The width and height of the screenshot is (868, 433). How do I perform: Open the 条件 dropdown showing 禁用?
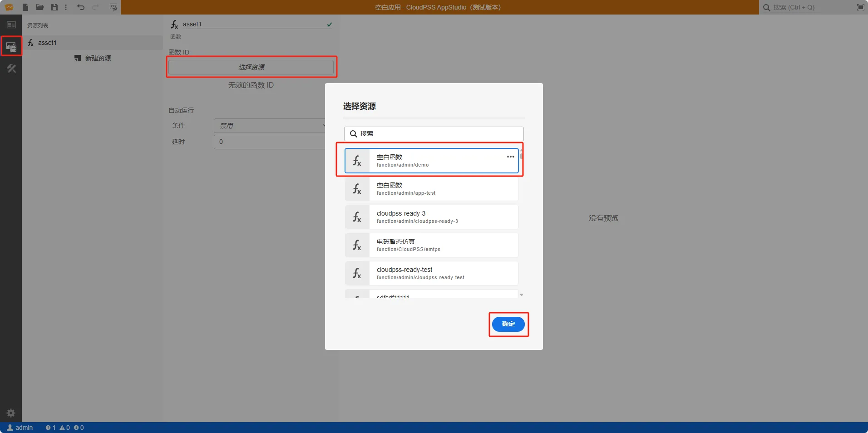point(271,126)
